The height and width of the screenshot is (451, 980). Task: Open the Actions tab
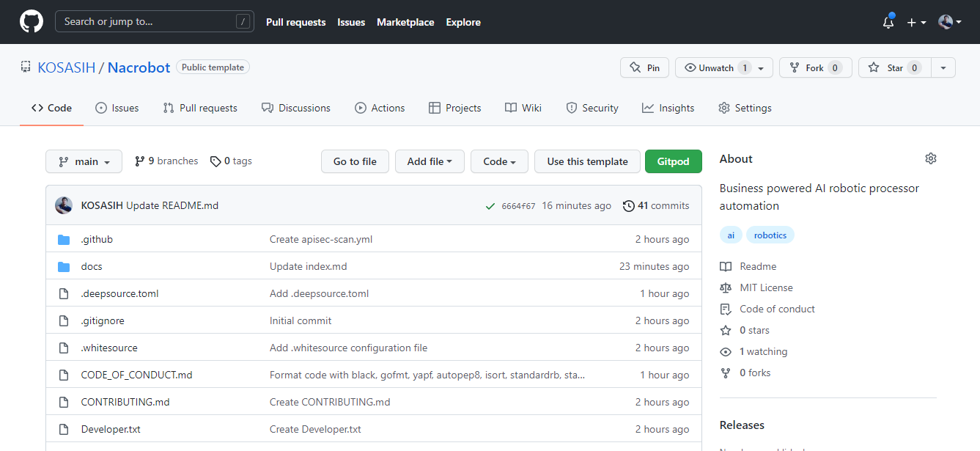[x=380, y=108]
